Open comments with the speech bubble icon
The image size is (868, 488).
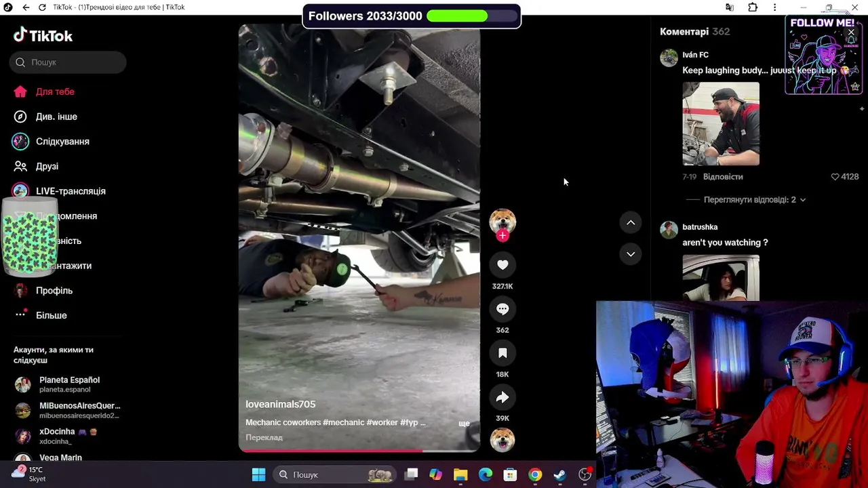point(502,309)
